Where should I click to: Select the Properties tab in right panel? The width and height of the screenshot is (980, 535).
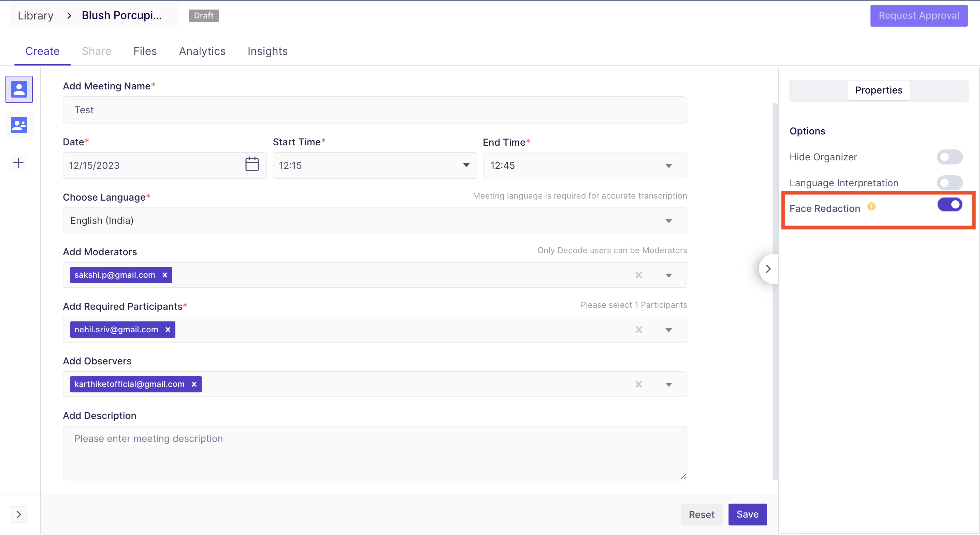click(x=879, y=90)
